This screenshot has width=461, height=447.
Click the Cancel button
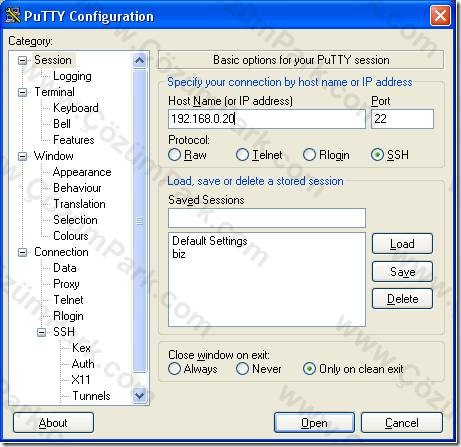[x=402, y=423]
